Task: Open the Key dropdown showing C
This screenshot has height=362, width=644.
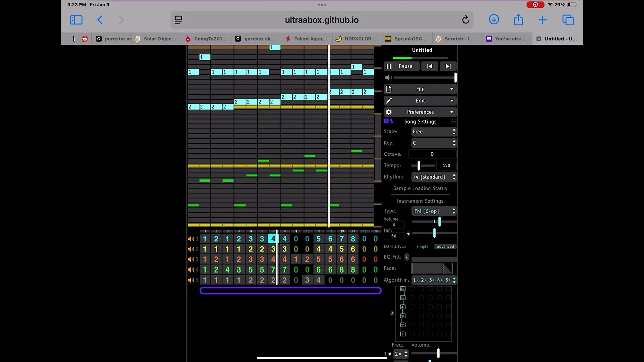Action: 434,143
